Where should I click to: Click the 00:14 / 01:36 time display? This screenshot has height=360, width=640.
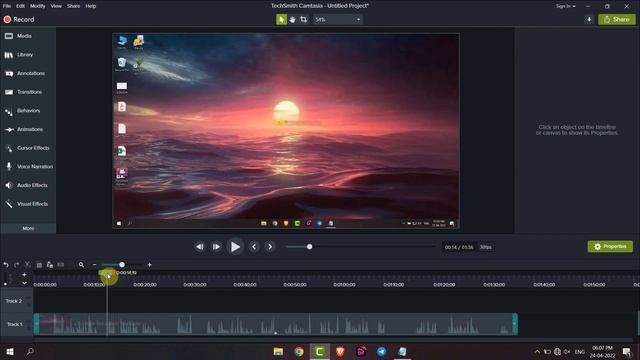(x=459, y=247)
